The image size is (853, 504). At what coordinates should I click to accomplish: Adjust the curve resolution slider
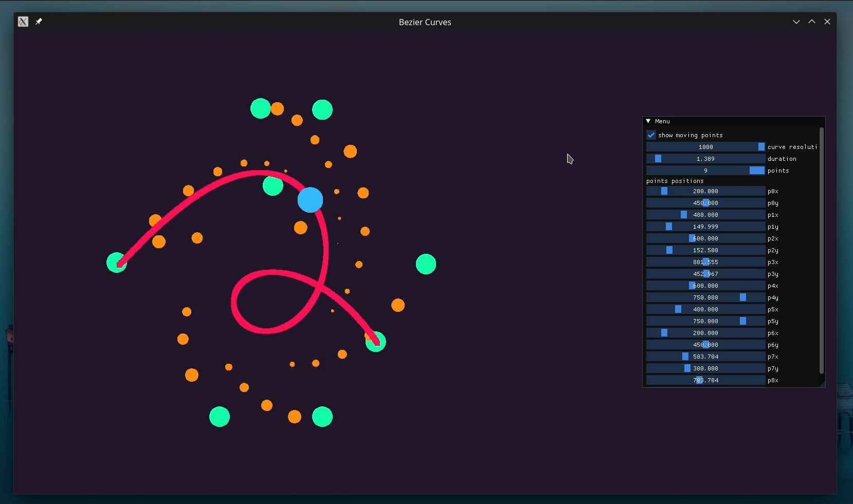click(x=705, y=147)
